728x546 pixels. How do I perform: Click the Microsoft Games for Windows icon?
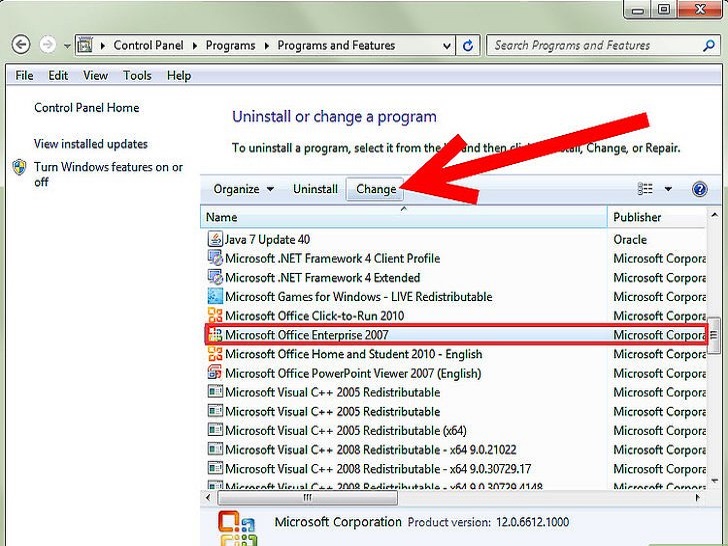click(x=214, y=297)
